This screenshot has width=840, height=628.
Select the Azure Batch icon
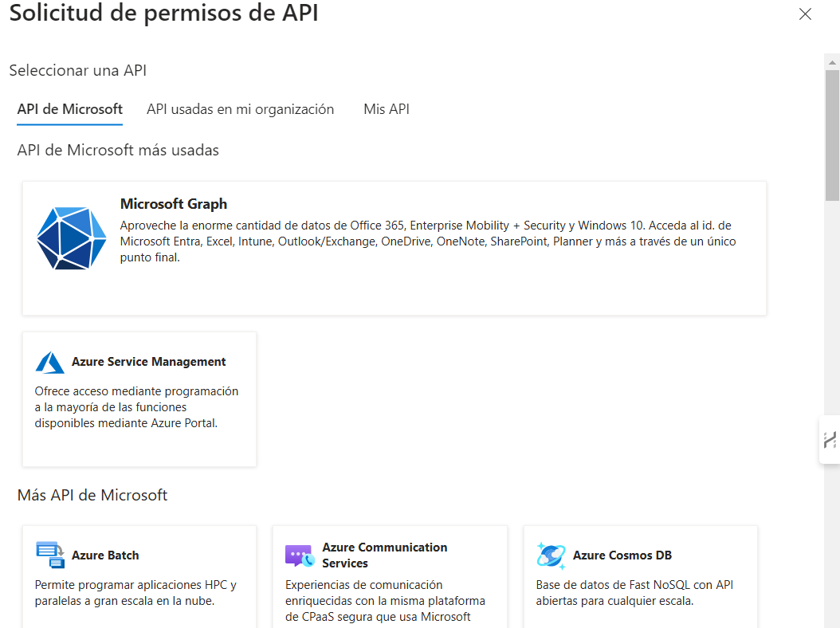49,555
